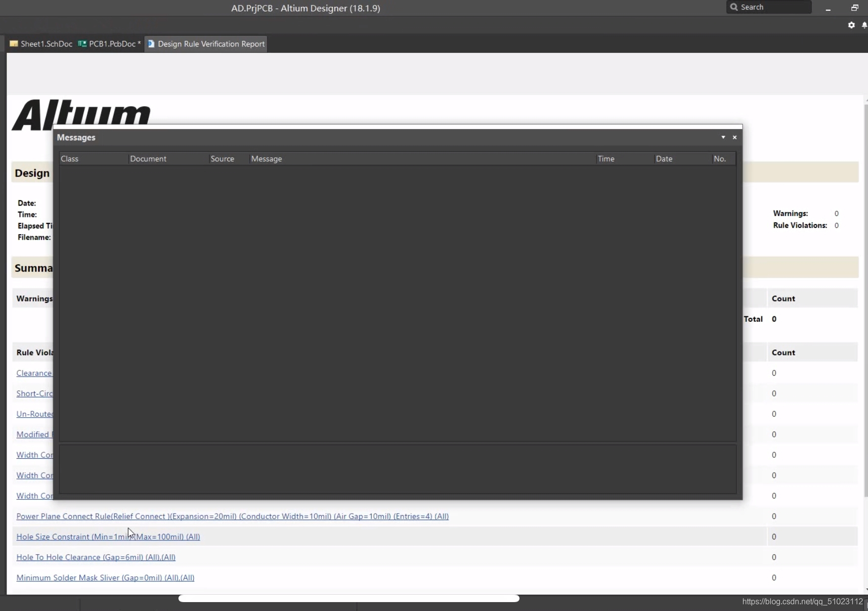The height and width of the screenshot is (611, 868).
Task: Click the No. column header
Action: click(724, 159)
